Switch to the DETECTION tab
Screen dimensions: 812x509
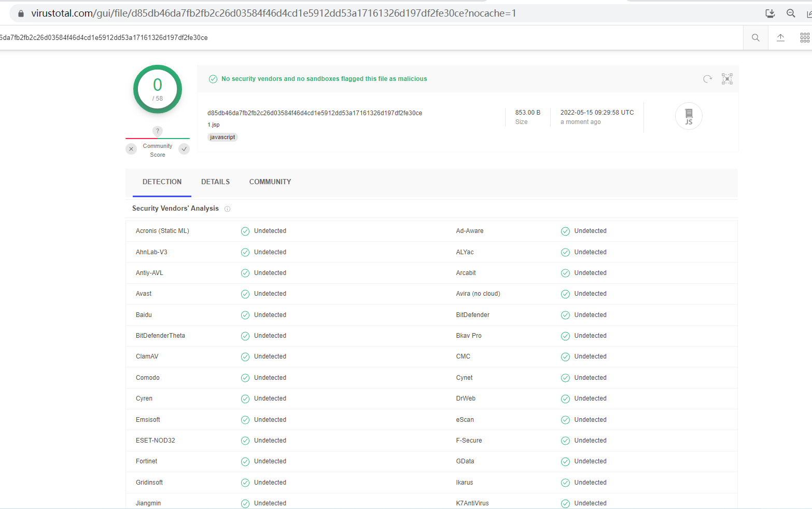[x=162, y=182]
